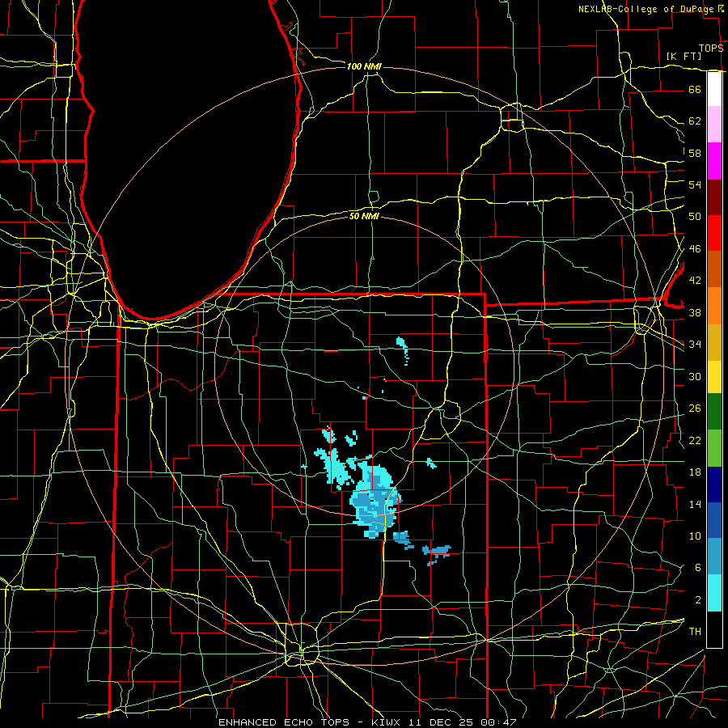Click the dark orange legend swatch

714,269
